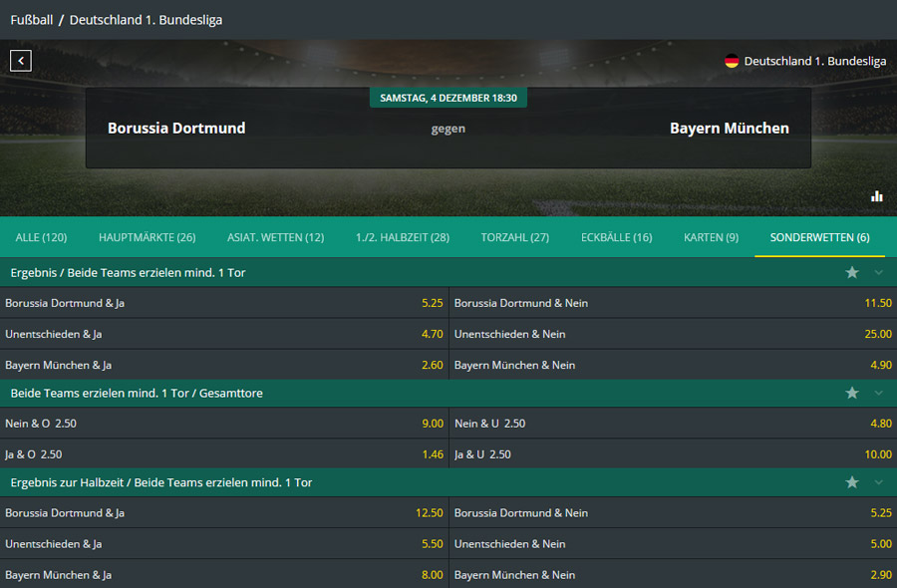Bet halftime Bayern München & Nein 2.90
The height and width of the screenshot is (588, 897).
coord(674,574)
